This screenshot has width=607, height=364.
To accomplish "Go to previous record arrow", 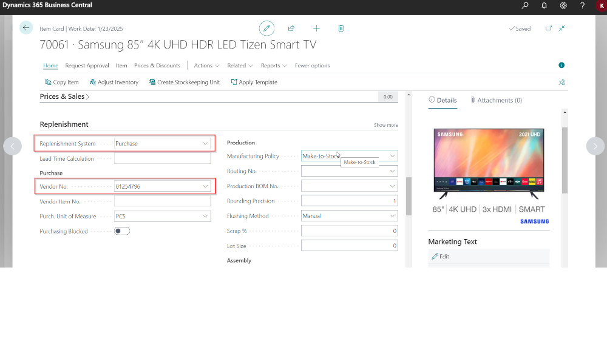I will click(x=12, y=146).
